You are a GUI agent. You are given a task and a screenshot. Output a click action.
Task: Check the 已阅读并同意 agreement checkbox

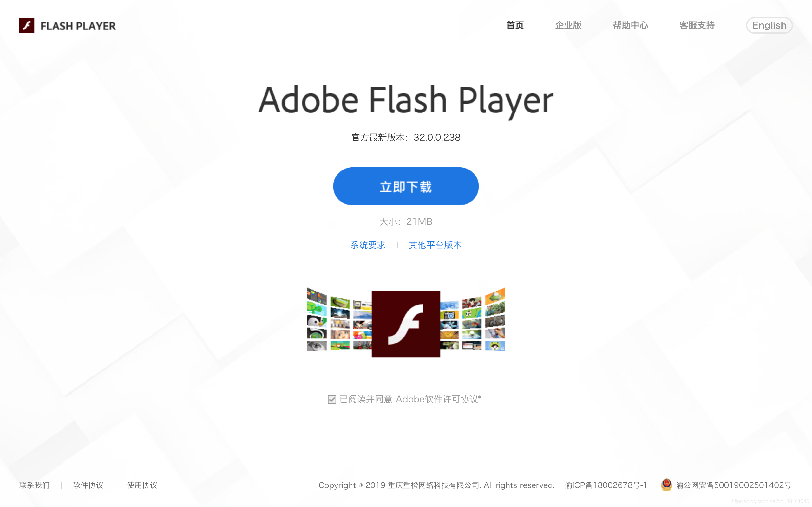(x=331, y=399)
